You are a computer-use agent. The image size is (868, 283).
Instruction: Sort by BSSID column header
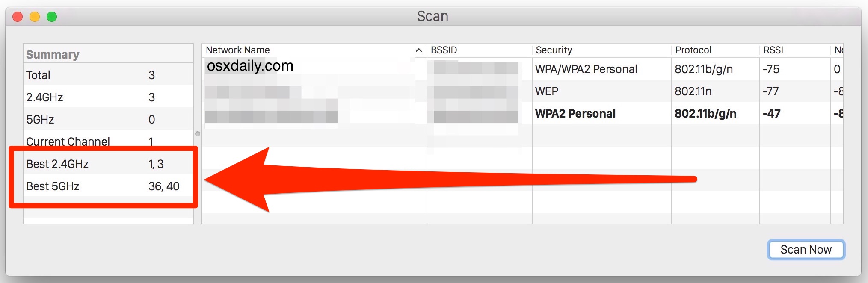[x=444, y=50]
